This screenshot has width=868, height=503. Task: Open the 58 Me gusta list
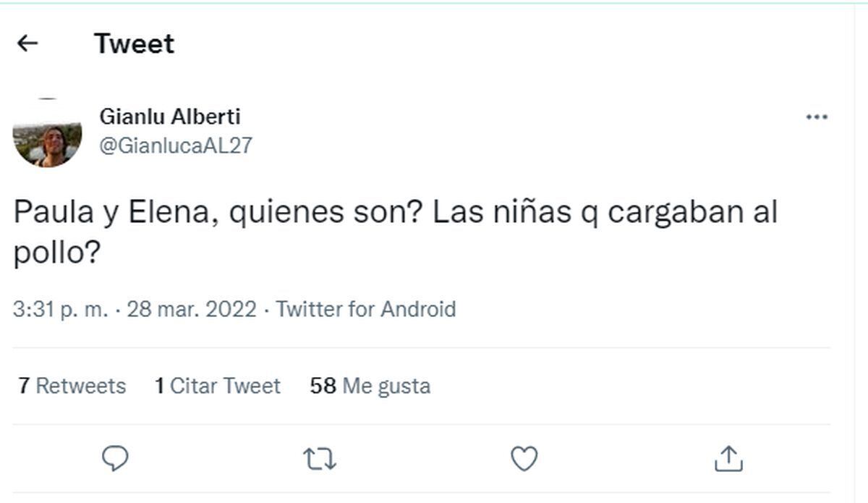(370, 386)
